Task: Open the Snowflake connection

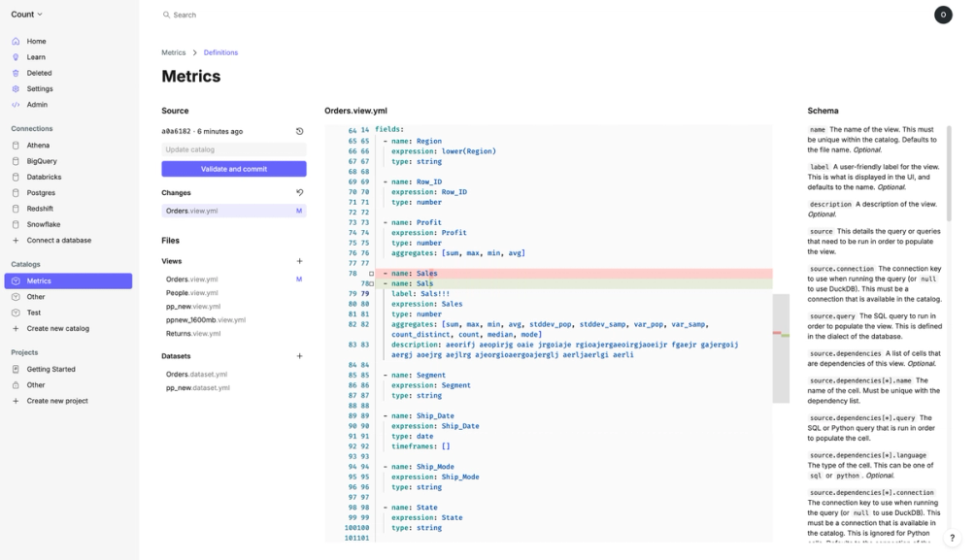Action: tap(44, 224)
